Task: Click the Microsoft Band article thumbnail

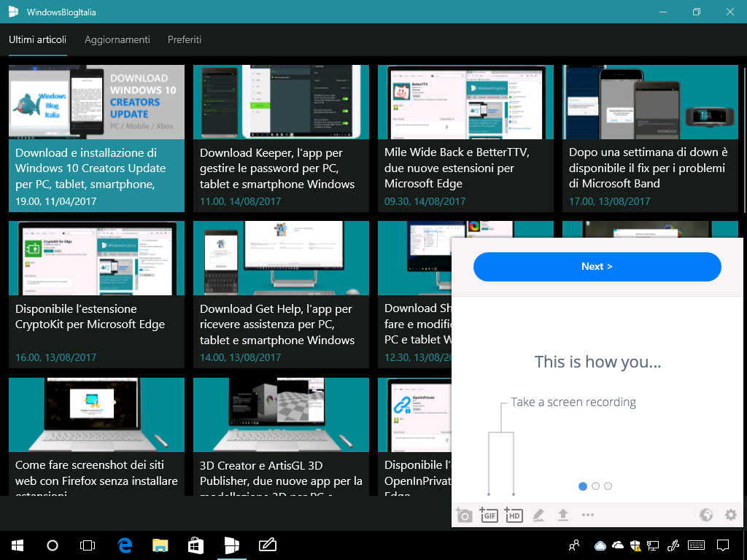Action: 650,102
